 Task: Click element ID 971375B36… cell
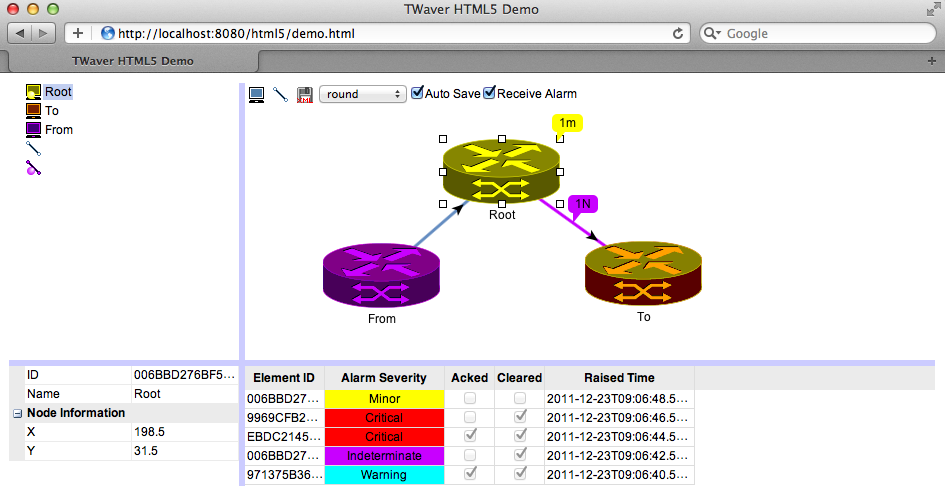coord(284,475)
